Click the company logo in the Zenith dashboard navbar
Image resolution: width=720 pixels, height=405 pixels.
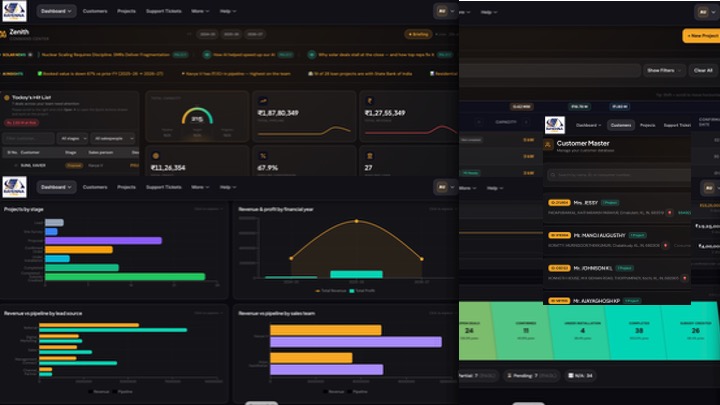pos(14,11)
